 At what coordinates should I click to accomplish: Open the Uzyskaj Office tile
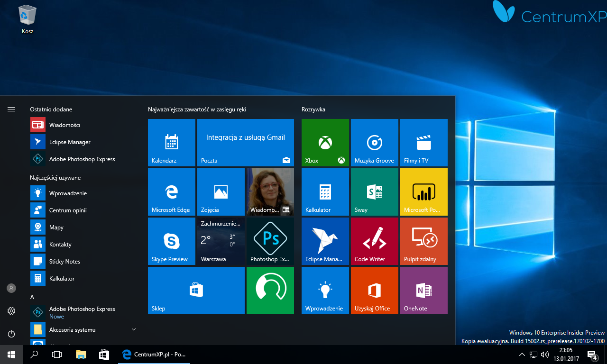[x=375, y=291]
